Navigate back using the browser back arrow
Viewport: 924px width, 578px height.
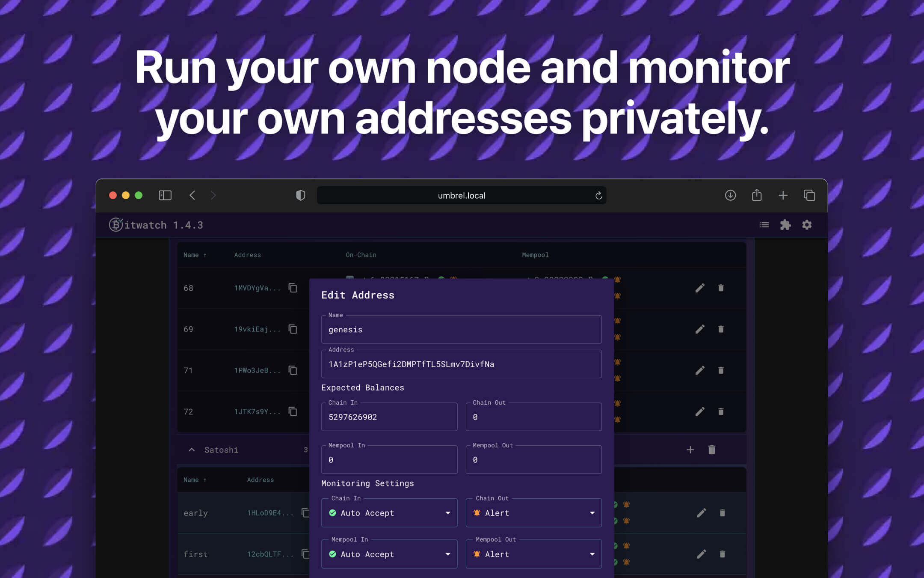click(192, 195)
